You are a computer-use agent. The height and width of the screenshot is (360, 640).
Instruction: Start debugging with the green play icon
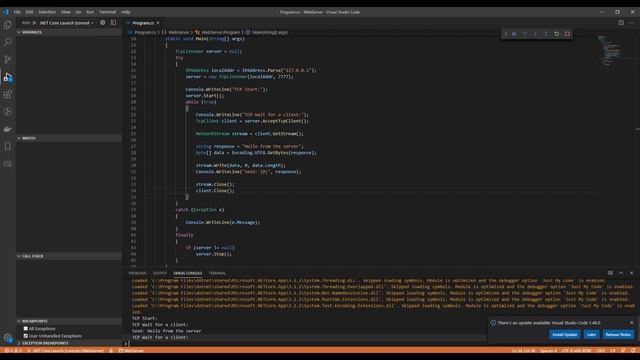(x=34, y=23)
